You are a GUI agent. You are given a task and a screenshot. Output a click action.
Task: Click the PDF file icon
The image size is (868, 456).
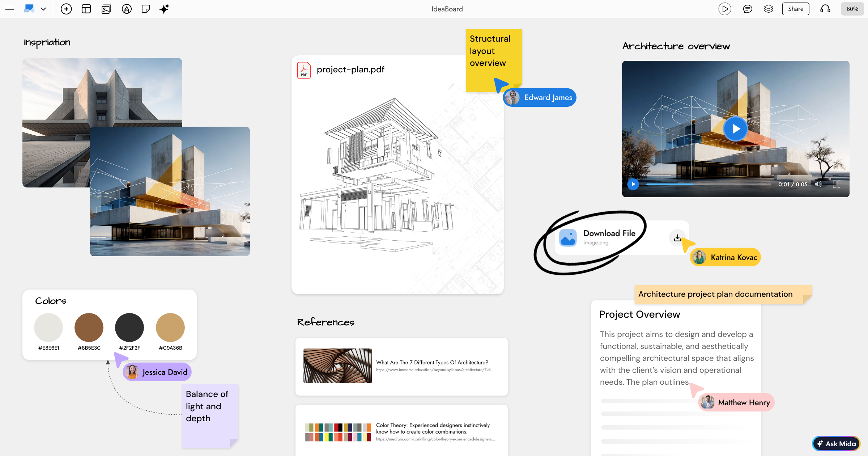(x=304, y=70)
